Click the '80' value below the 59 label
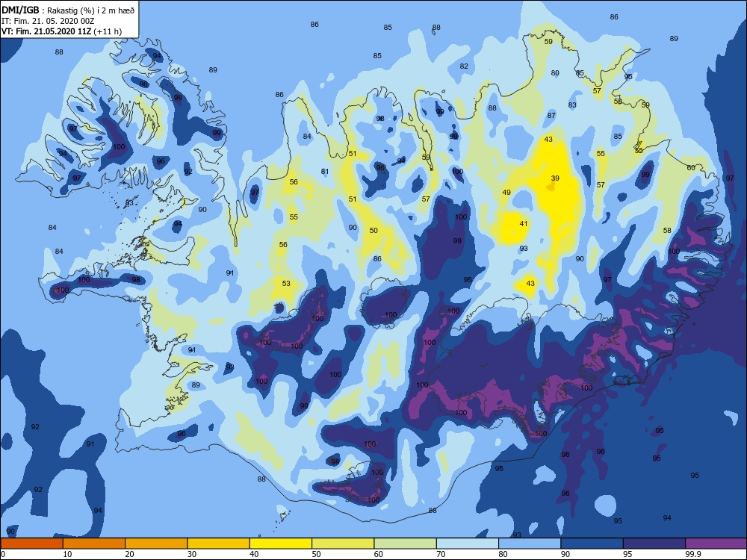The width and height of the screenshot is (747, 560). (555, 73)
